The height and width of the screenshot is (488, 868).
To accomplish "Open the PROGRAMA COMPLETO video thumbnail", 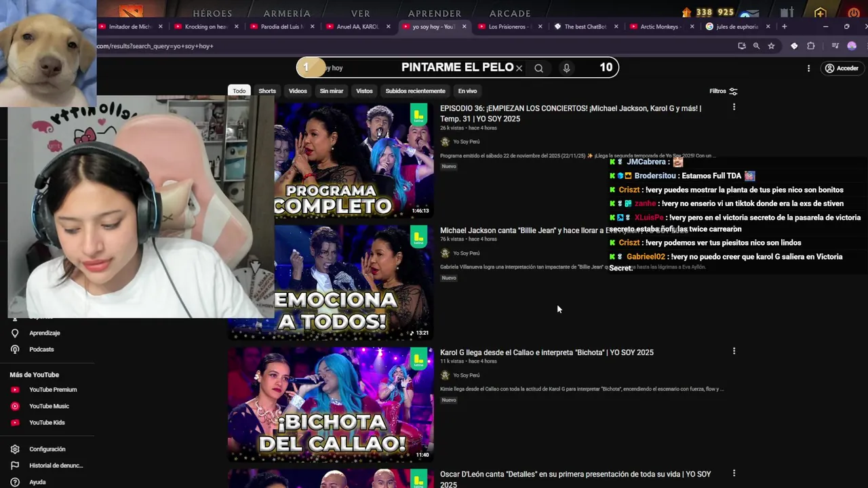I will 353,160.
